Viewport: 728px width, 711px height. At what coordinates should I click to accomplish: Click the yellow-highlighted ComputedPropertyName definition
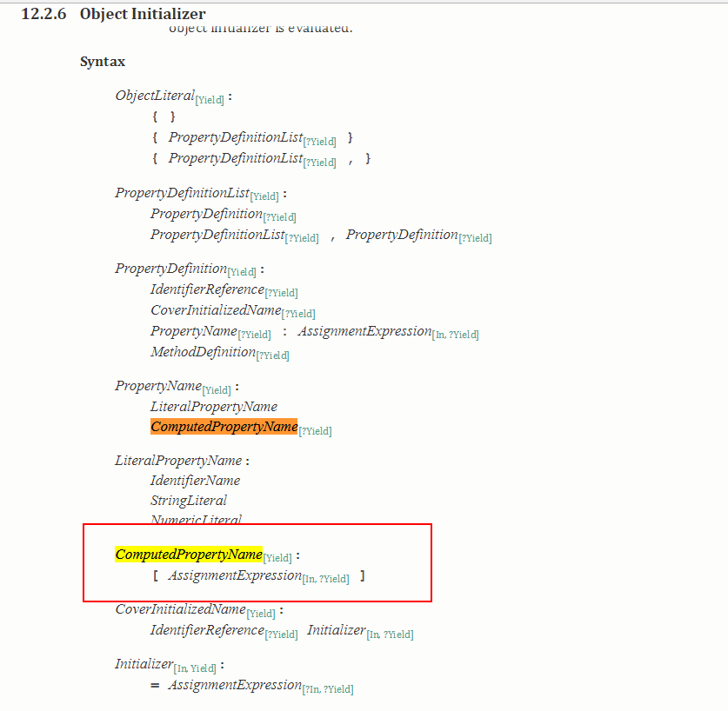[x=189, y=555]
